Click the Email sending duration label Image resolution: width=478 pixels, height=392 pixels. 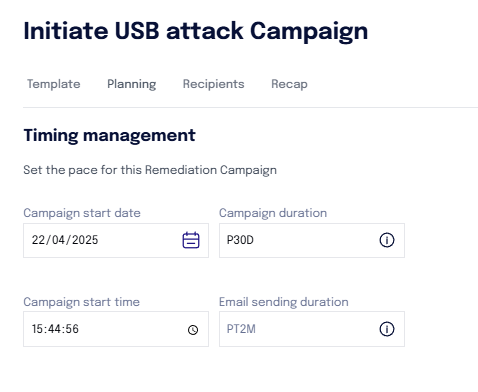pos(284,302)
